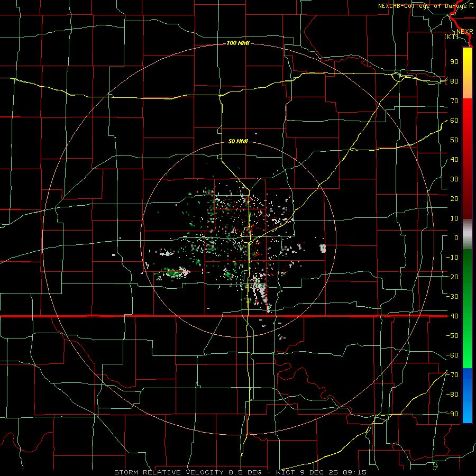Click the gray zero-velocity segment of color bar
The image size is (476, 476).
467,234
